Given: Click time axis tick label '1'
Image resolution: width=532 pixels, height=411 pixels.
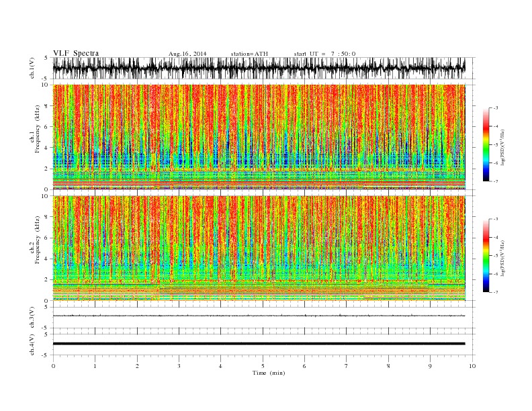Looking at the screenshot, I should coord(95,366).
